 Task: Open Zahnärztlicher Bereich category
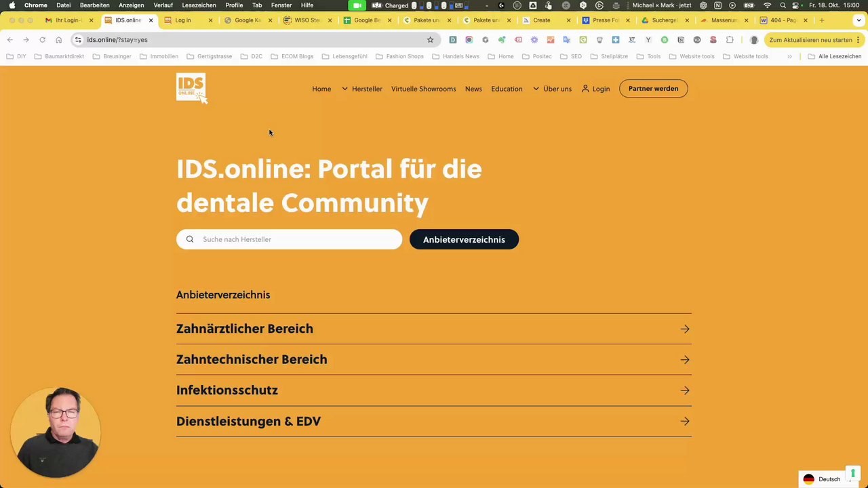click(433, 329)
